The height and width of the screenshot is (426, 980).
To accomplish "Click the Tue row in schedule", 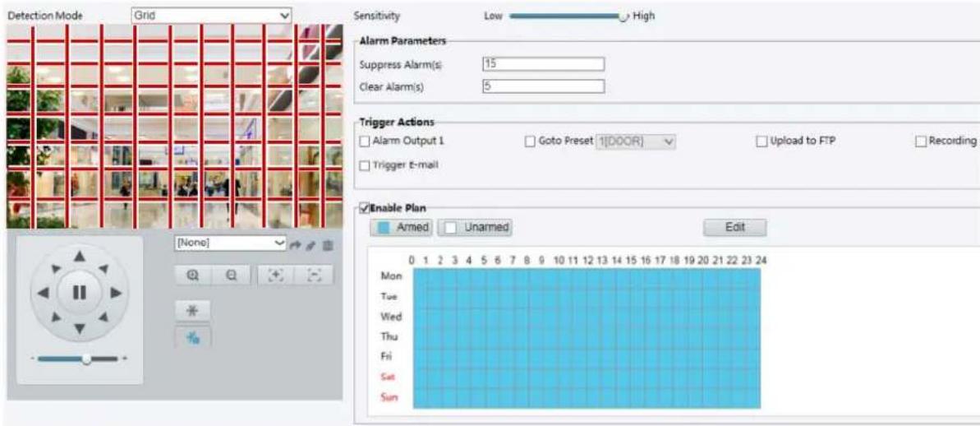I will tap(587, 297).
